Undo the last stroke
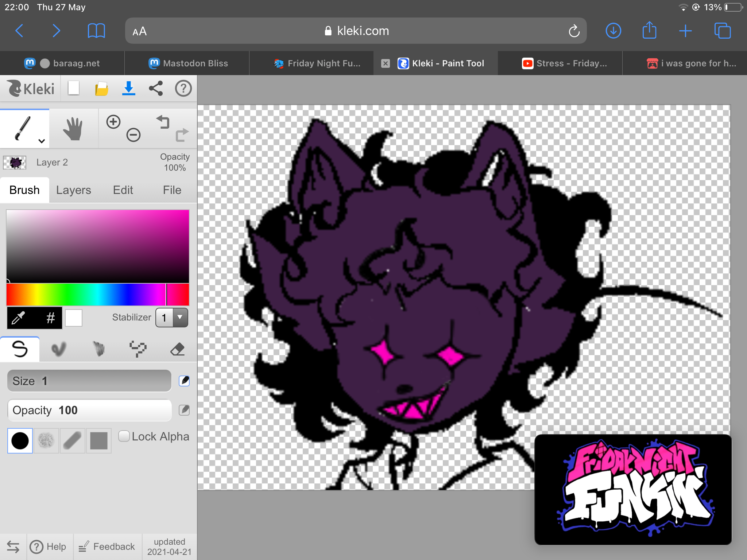747x560 pixels. point(163,122)
